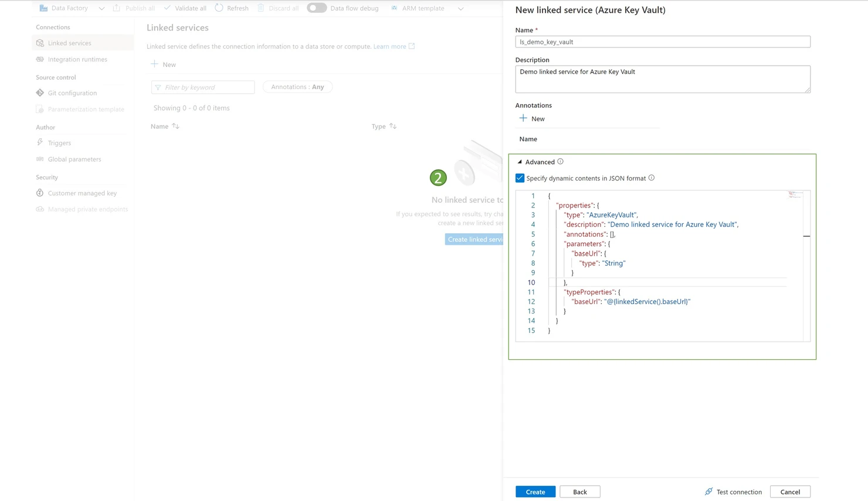This screenshot has width=868, height=501.
Task: Click the Publish all upload icon
Action: point(116,8)
